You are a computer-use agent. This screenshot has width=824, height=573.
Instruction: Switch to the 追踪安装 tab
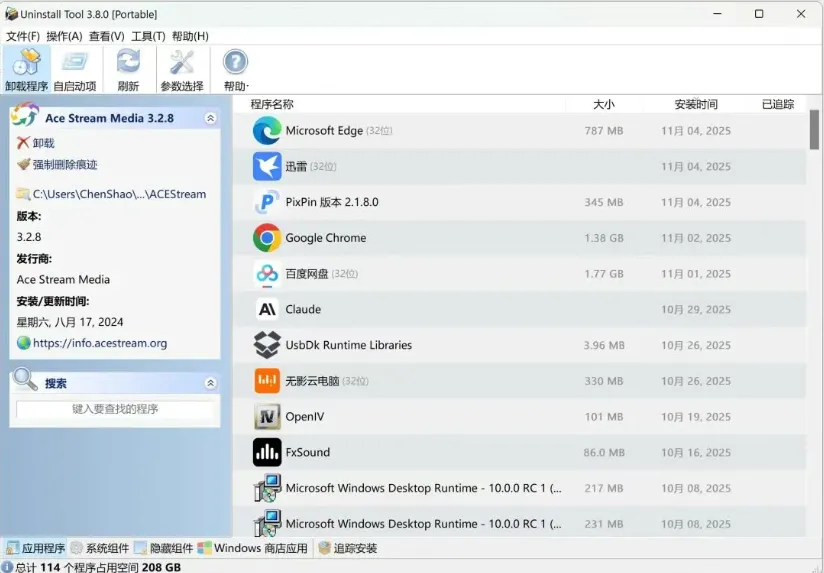347,548
